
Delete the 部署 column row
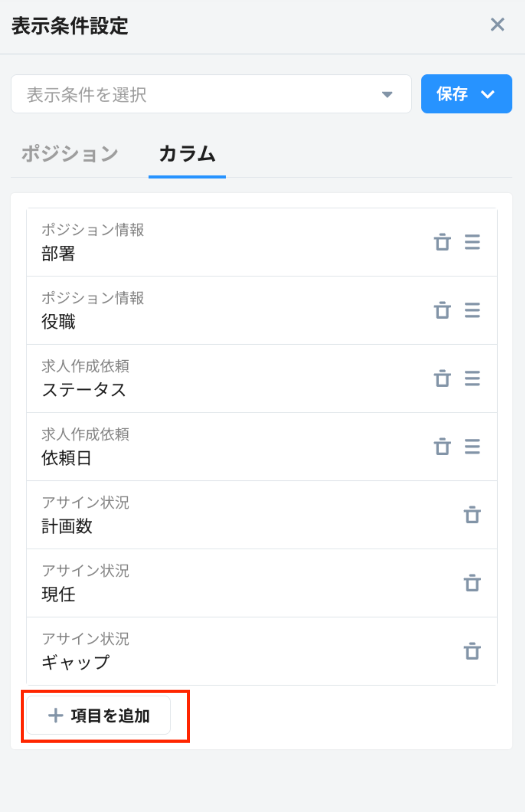click(x=442, y=242)
